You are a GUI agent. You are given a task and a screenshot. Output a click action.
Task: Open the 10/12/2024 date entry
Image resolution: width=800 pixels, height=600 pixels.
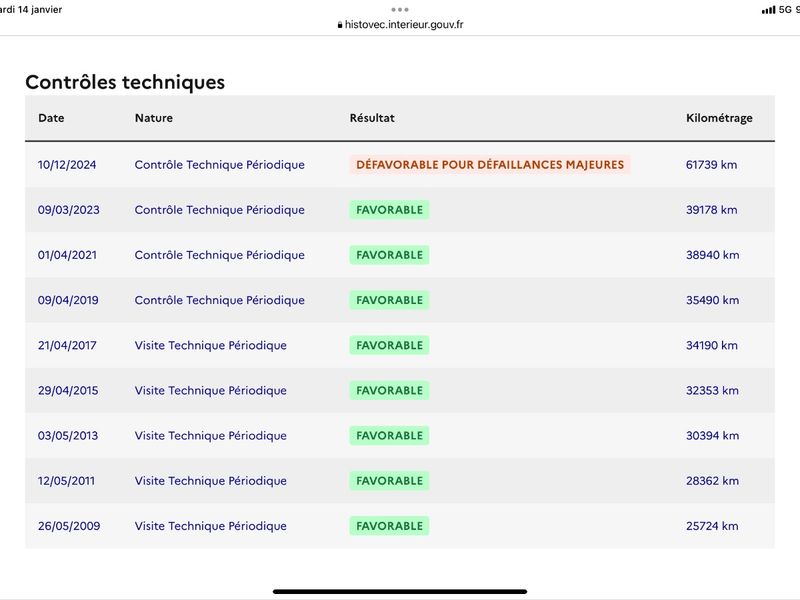(67, 165)
